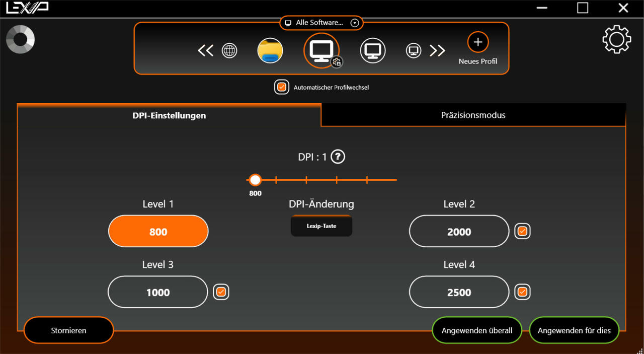This screenshot has width=644, height=354.
Task: Click Angewenden überall button
Action: tap(477, 330)
